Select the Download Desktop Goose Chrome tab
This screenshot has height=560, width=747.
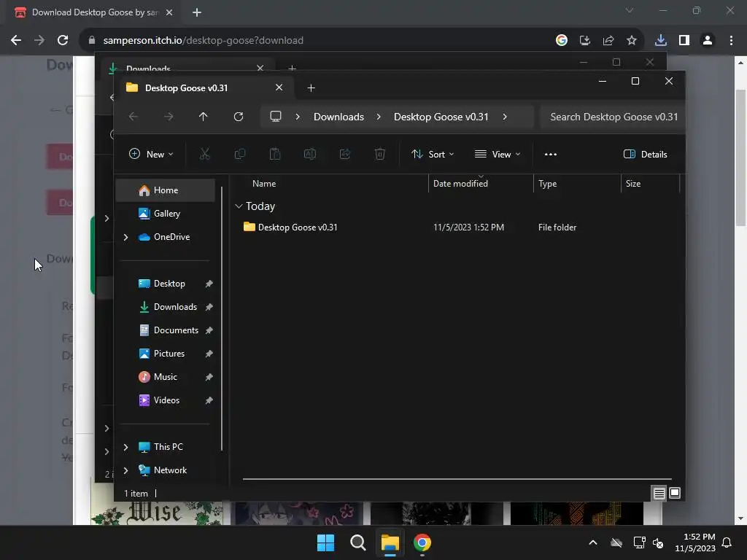tap(94, 12)
